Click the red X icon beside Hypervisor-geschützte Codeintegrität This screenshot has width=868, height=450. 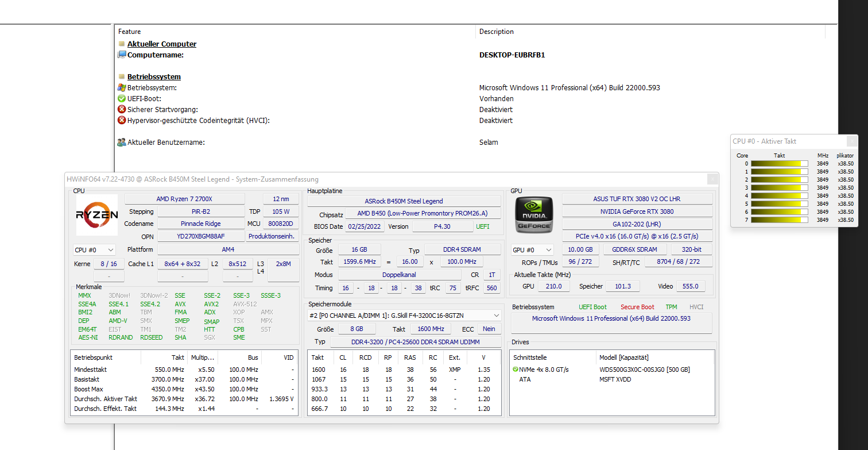point(122,120)
